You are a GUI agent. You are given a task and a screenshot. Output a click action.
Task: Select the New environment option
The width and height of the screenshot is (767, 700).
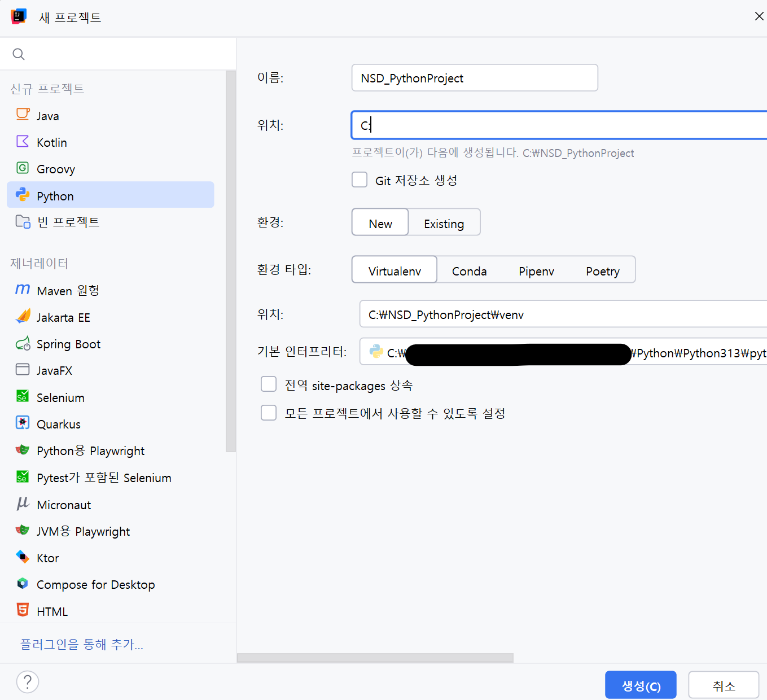click(380, 222)
